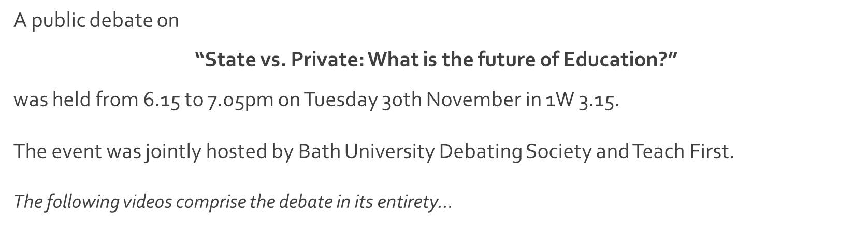Viewport: 868px width, 225px height.
Task: Click the "Teach First" text
Action: [x=681, y=151]
